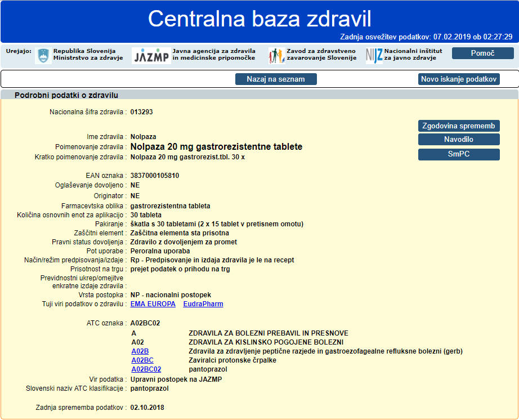
Task: Open Zgodovina sprememb
Action: [x=459, y=126]
